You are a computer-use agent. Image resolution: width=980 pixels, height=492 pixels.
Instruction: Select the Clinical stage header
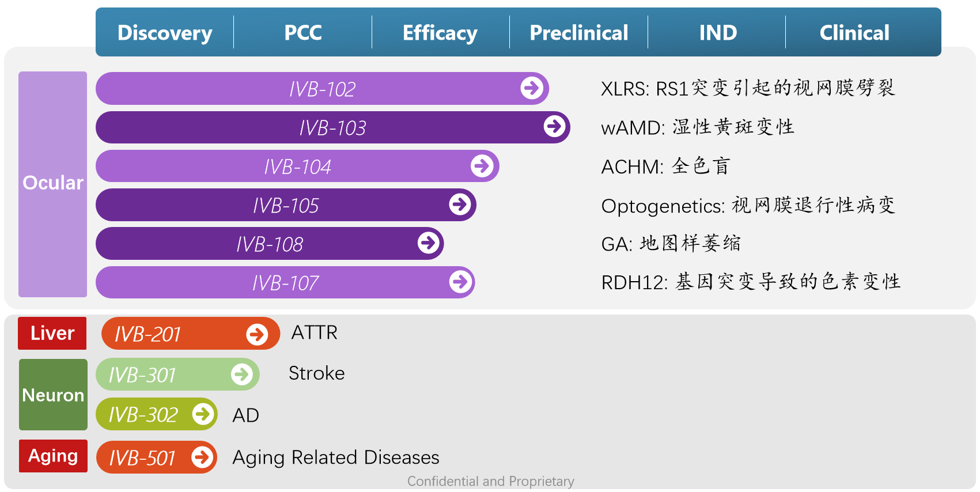pos(854,33)
